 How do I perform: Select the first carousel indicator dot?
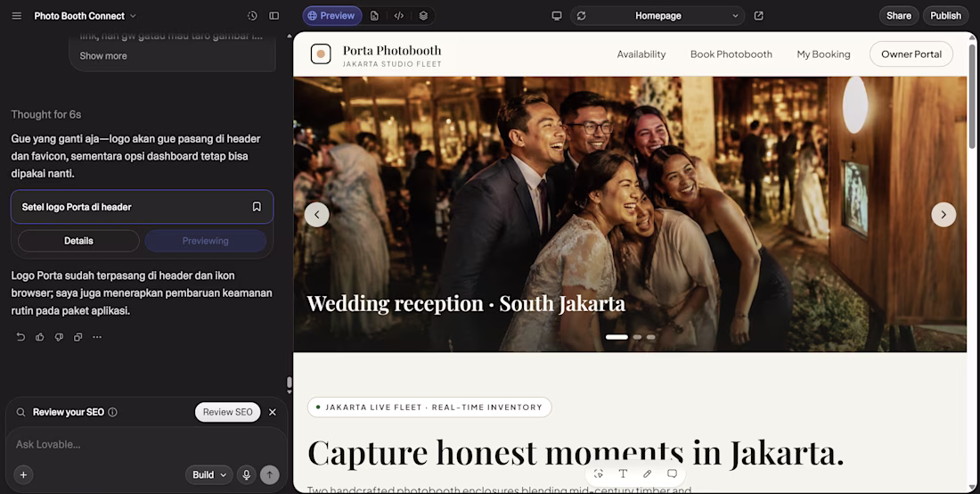(x=617, y=337)
